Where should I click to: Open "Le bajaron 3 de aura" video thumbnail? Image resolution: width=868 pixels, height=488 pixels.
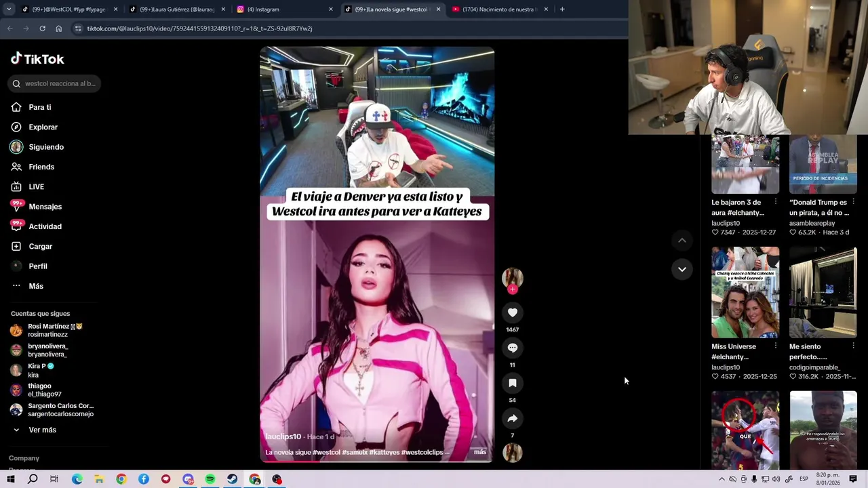pos(745,164)
